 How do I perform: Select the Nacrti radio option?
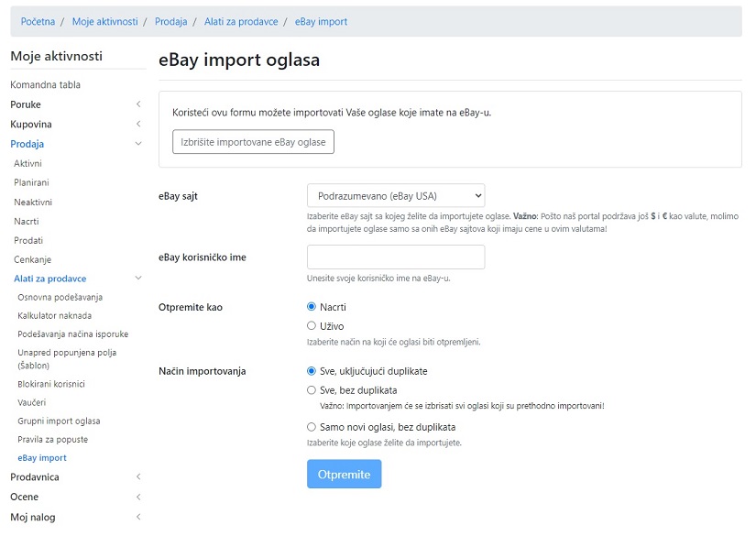(312, 307)
